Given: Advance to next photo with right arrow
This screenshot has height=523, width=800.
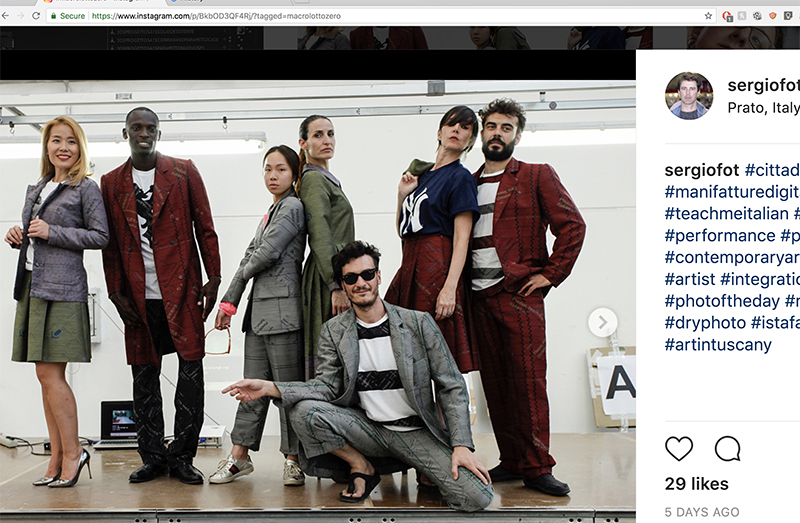Looking at the screenshot, I should click(602, 322).
